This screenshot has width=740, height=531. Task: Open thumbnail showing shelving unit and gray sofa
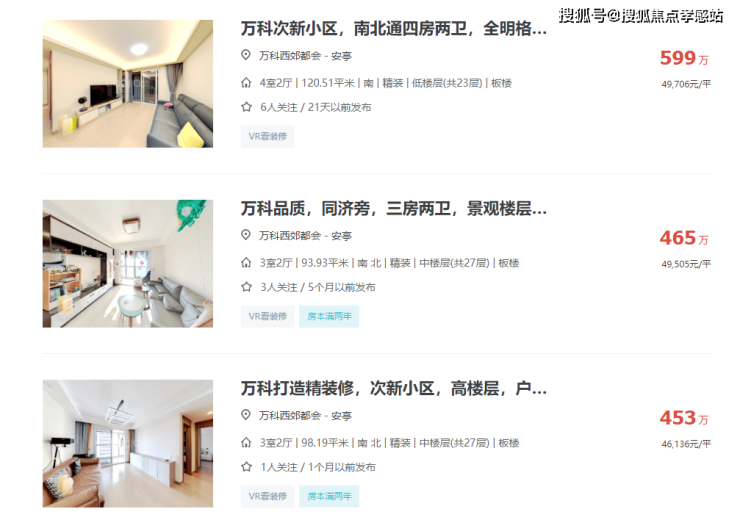[128, 263]
